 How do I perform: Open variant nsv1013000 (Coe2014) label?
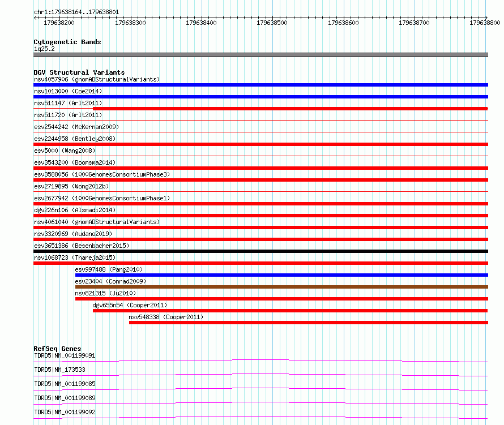point(68,91)
